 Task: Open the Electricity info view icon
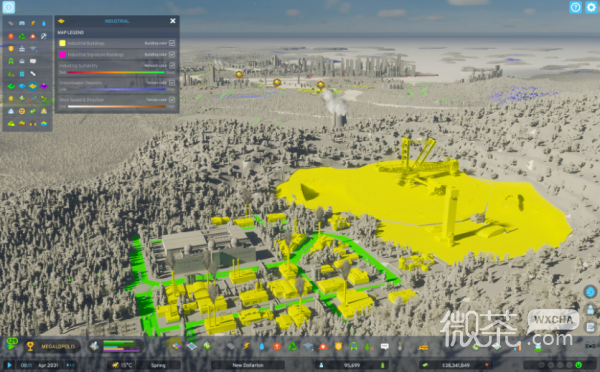(x=33, y=23)
